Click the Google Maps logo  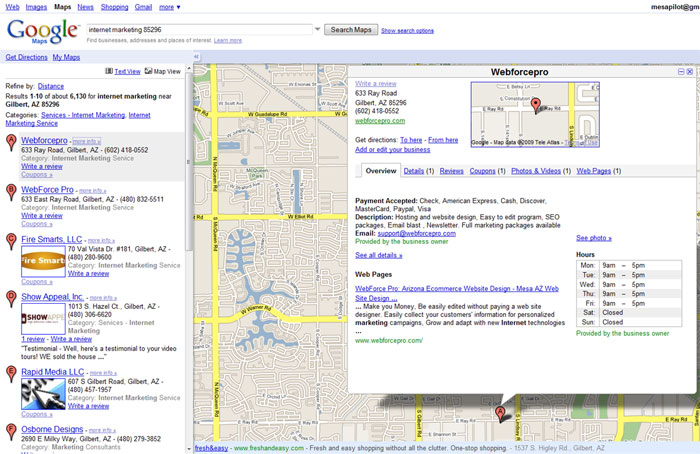pyautogui.click(x=42, y=31)
